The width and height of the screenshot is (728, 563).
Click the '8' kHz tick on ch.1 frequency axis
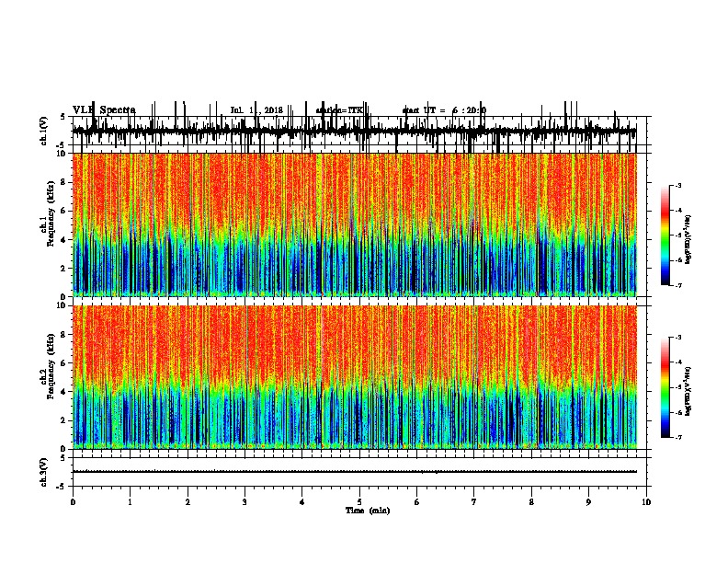[64, 182]
